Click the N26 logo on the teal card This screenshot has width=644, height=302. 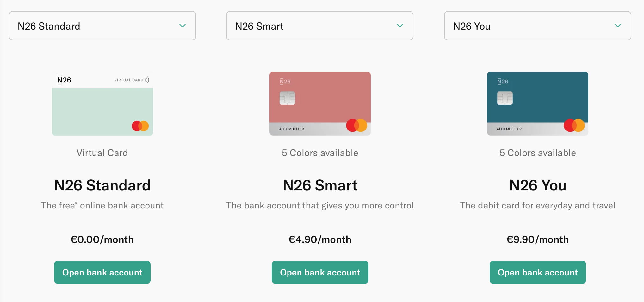point(503,82)
